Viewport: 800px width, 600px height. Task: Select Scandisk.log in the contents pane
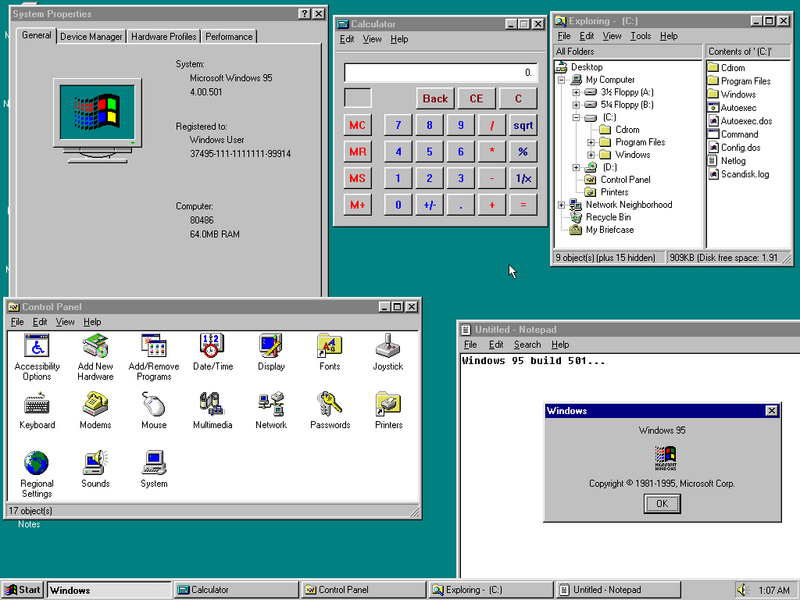click(x=745, y=174)
